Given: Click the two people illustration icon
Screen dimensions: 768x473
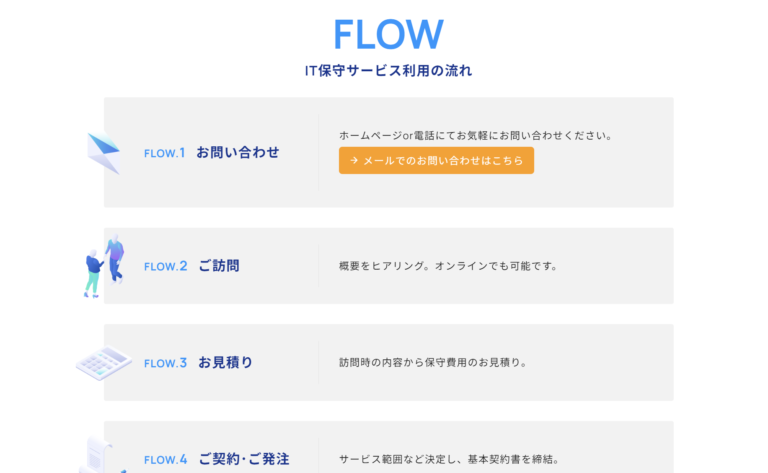Looking at the screenshot, I should tap(104, 265).
